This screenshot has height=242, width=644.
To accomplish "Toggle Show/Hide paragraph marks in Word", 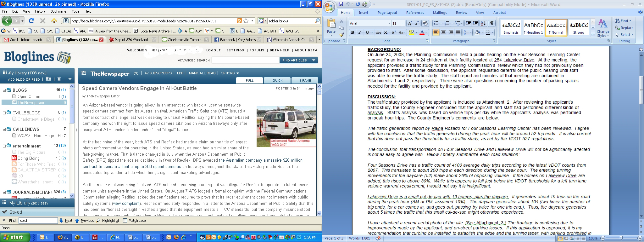I will tap(492, 23).
